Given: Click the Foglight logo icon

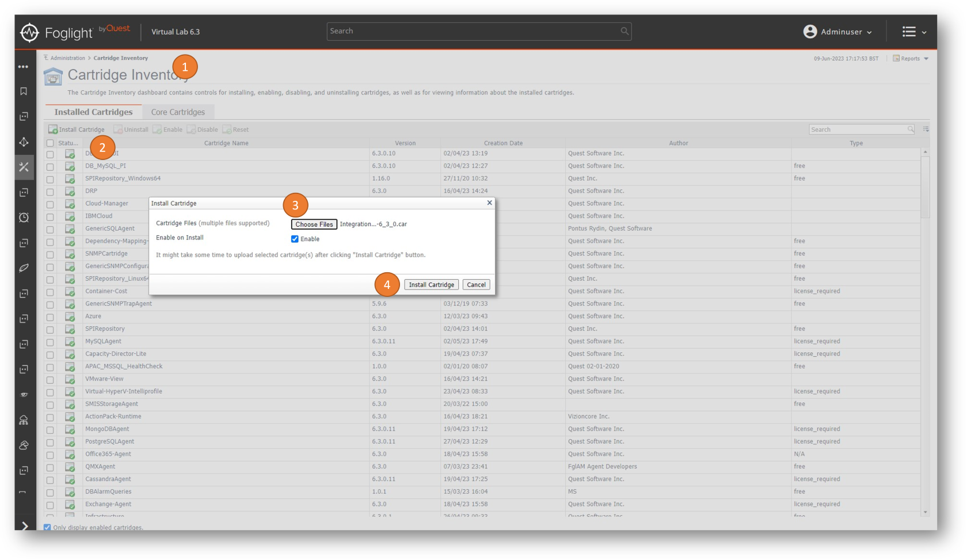Looking at the screenshot, I should tap(29, 32).
